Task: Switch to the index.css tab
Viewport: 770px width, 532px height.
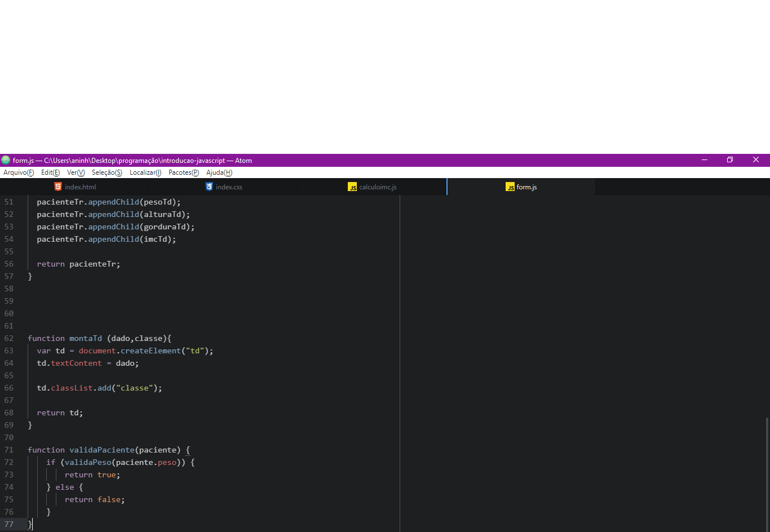Action: coord(224,187)
